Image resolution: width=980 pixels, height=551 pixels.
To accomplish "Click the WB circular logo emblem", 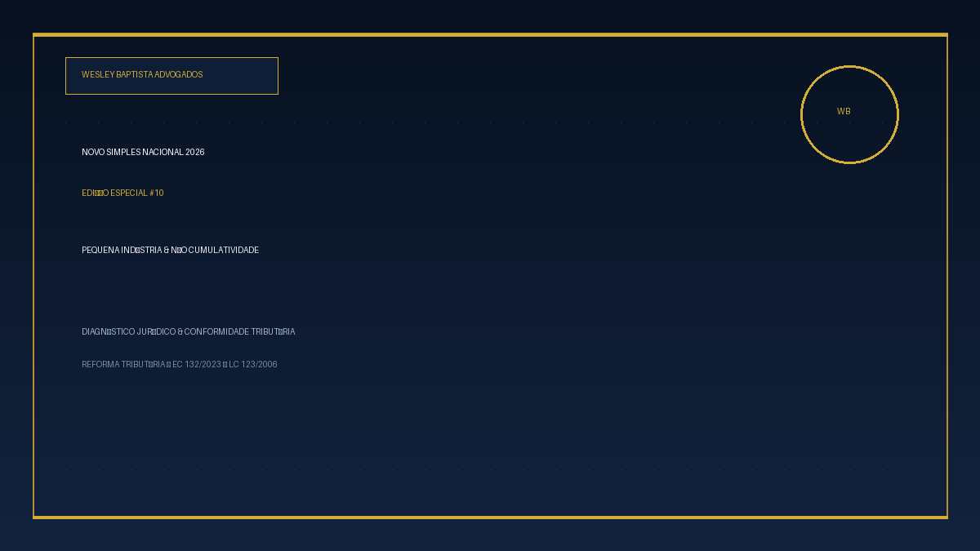I will pos(849,114).
